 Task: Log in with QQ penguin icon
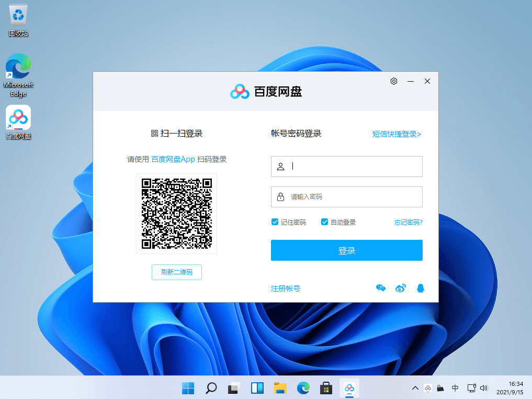[421, 289]
